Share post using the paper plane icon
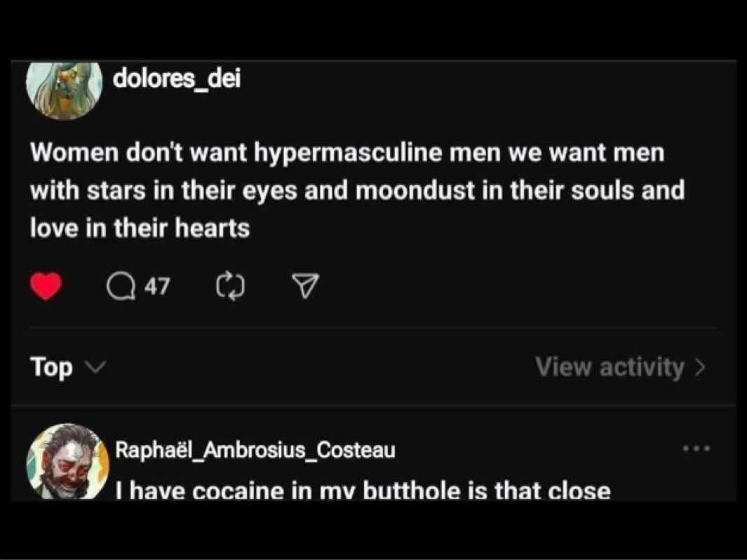 pos(305,286)
